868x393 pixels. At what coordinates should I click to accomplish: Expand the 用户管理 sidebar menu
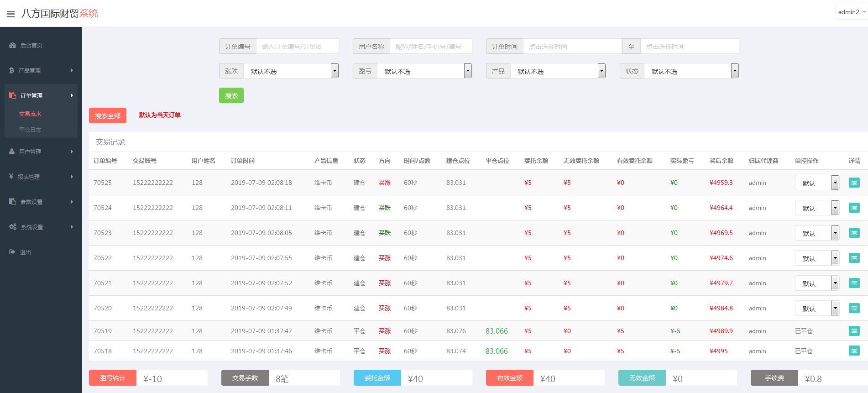pyautogui.click(x=41, y=152)
